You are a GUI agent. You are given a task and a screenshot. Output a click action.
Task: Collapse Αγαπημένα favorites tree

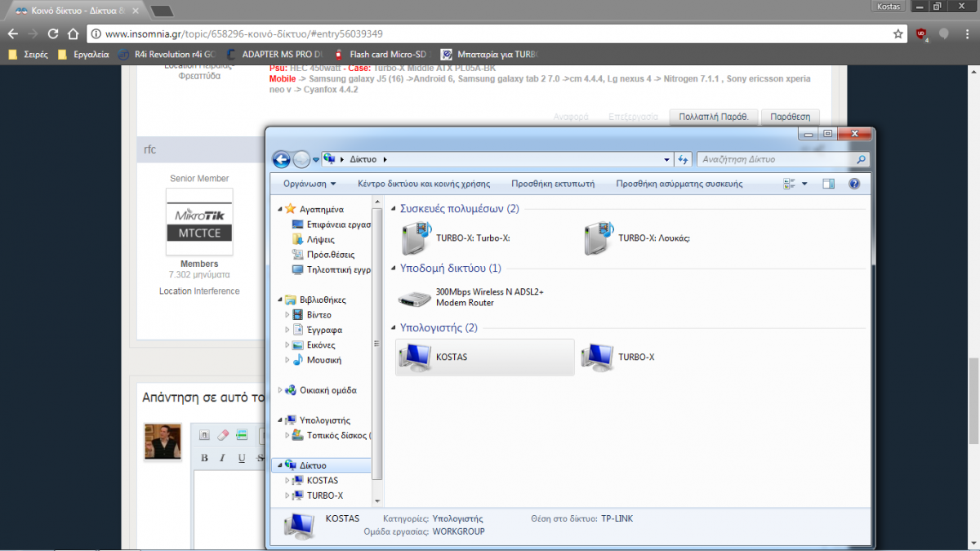pos(281,209)
